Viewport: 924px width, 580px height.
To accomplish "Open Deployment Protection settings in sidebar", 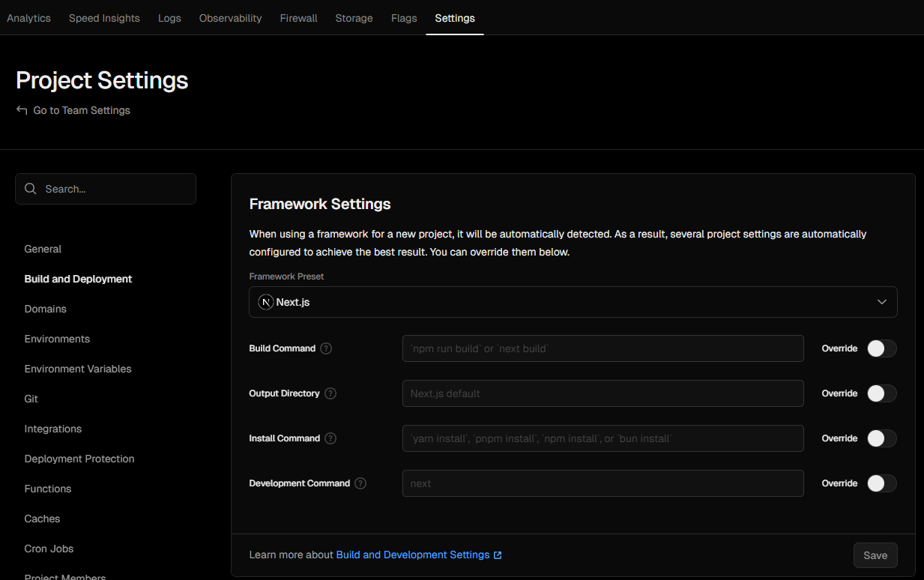I will 79,459.
